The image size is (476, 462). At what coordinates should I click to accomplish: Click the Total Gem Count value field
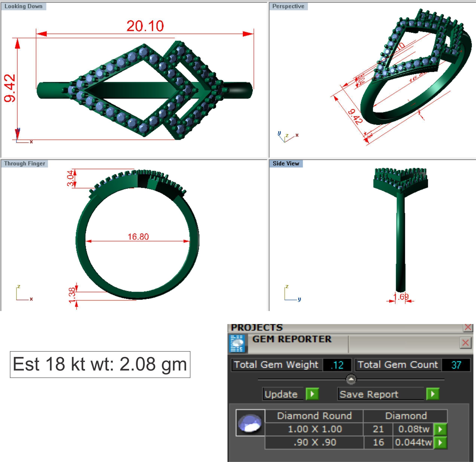pyautogui.click(x=456, y=365)
